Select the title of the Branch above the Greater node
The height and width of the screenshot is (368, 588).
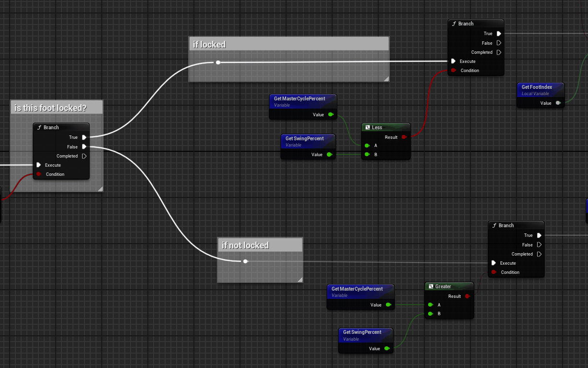506,225
